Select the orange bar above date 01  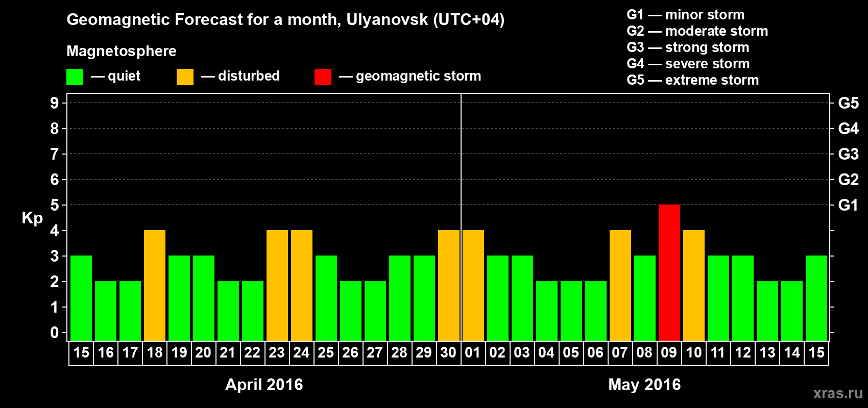point(473,285)
